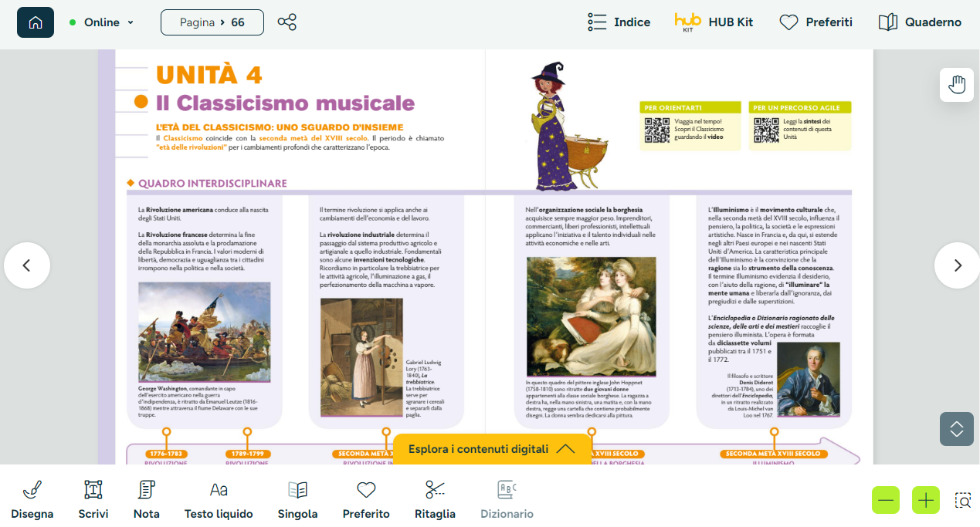980x527 pixels.
Task: Click the Quadro interdisciplinare heading
Action: click(212, 184)
